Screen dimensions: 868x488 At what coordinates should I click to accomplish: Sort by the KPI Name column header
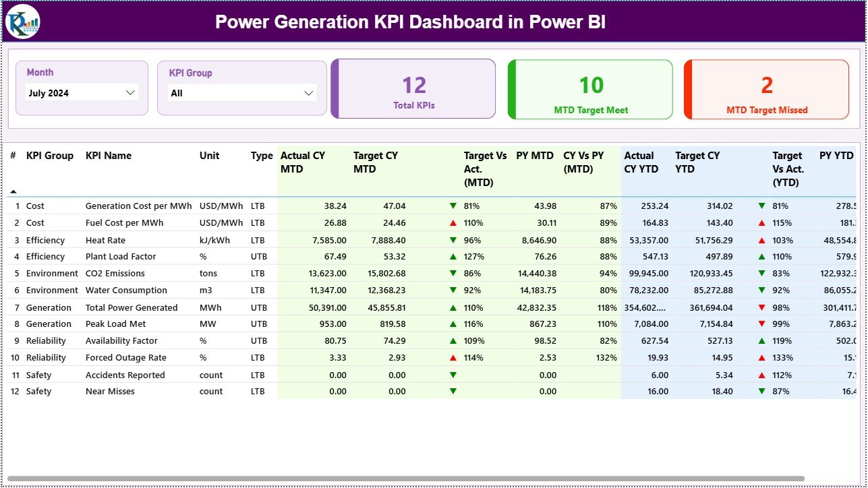tap(109, 156)
